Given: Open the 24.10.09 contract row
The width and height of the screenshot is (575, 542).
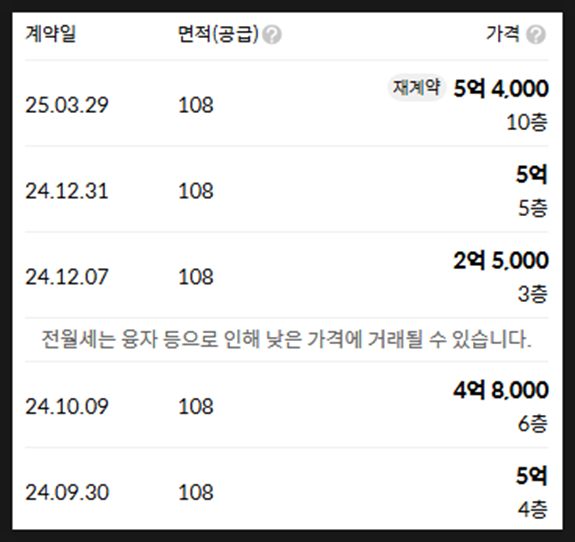Looking at the screenshot, I should pos(287,405).
